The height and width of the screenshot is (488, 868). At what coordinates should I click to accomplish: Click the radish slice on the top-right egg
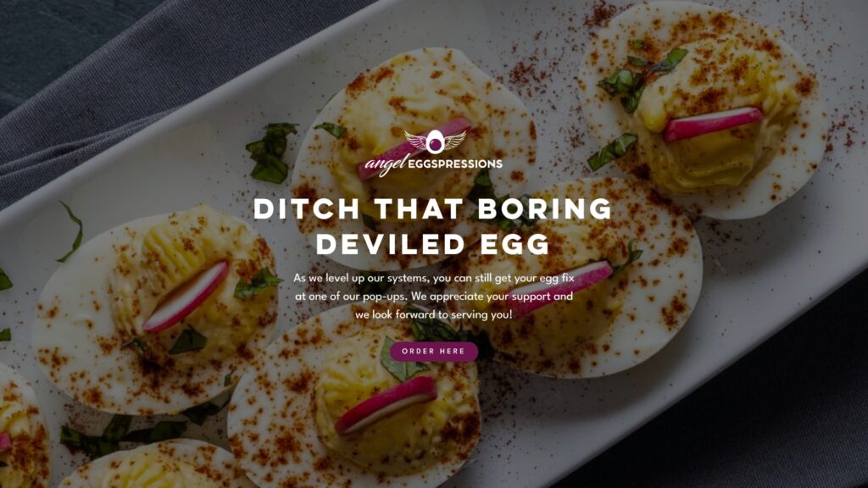tap(713, 124)
